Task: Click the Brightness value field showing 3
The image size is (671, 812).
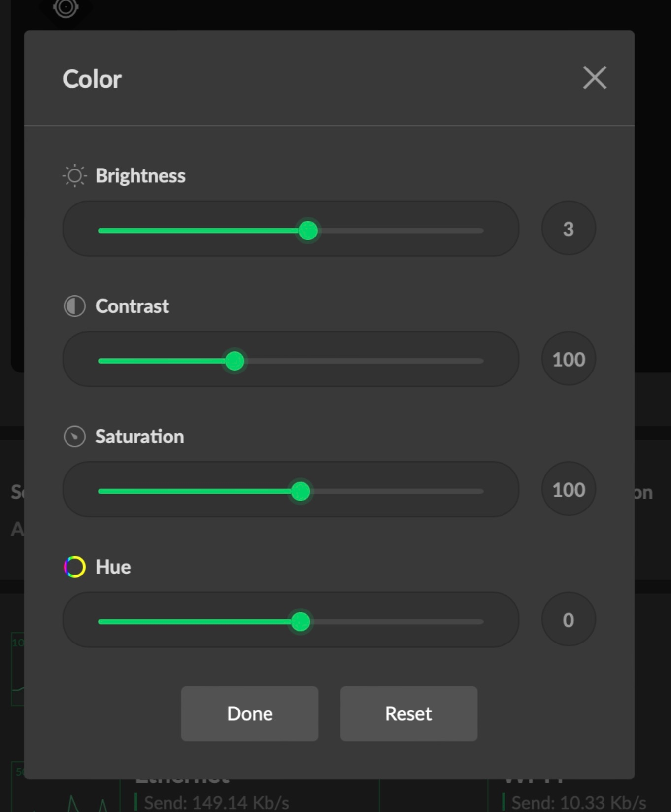Action: tap(569, 229)
